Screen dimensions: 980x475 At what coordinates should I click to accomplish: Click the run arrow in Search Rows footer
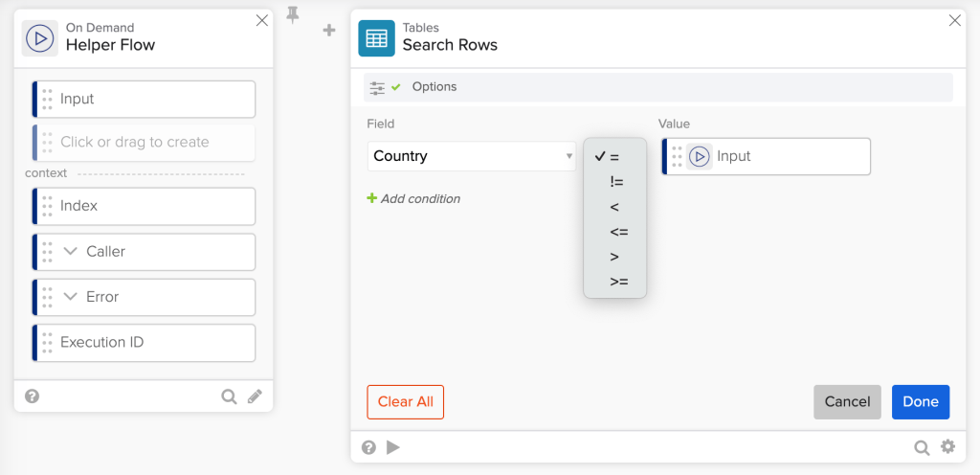click(392, 447)
